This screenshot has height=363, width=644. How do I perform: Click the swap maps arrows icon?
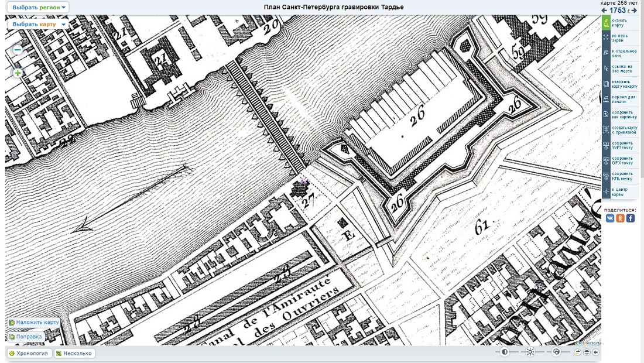tap(577, 352)
